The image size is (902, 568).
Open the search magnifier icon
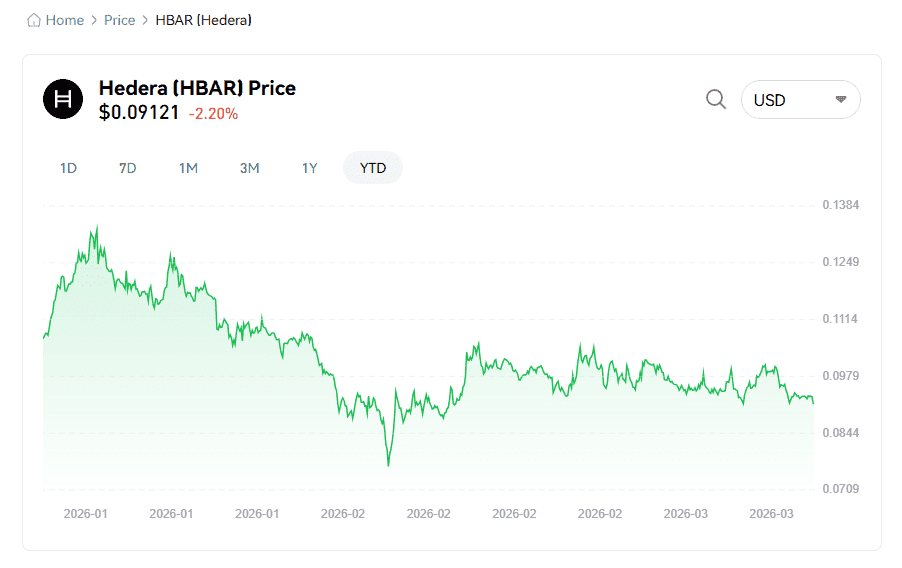tap(716, 99)
